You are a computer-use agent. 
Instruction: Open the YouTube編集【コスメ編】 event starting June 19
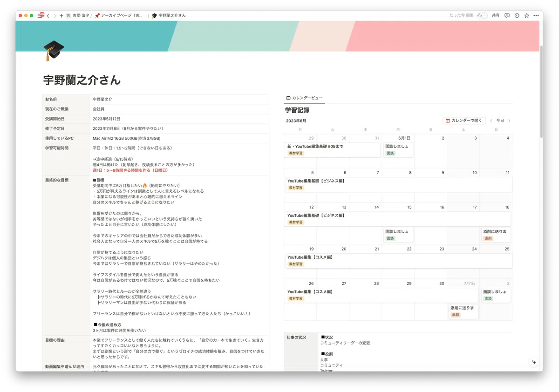click(398, 261)
